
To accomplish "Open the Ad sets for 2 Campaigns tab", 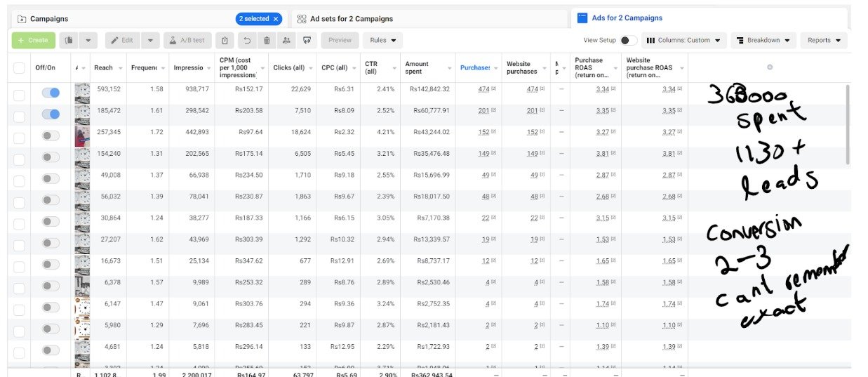I will click(351, 19).
